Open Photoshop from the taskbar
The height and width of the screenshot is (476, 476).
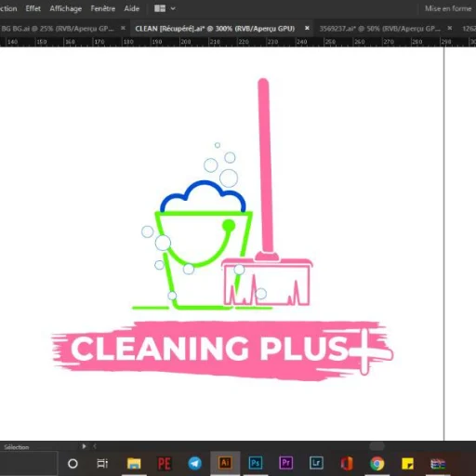pos(256,463)
